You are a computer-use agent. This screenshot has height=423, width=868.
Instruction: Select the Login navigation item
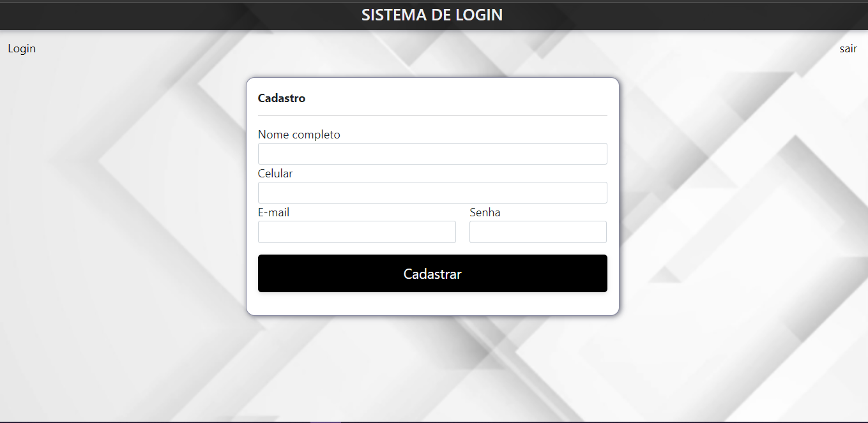click(21, 48)
